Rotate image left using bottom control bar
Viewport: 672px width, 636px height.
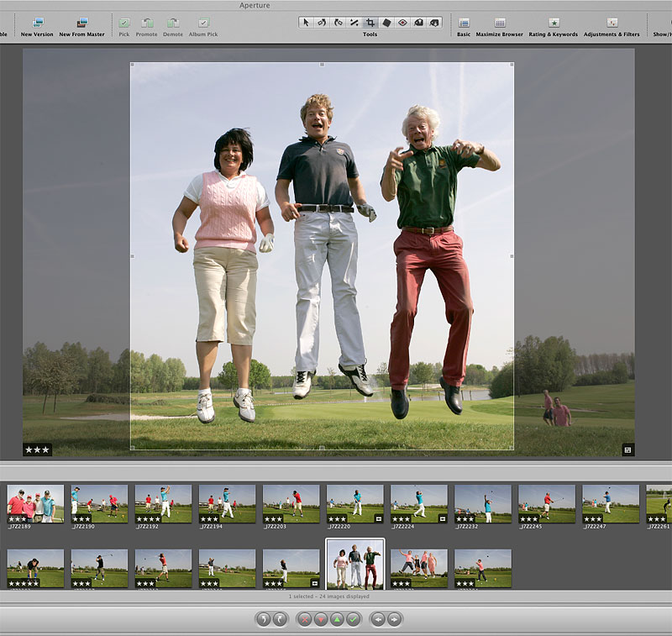click(x=263, y=619)
